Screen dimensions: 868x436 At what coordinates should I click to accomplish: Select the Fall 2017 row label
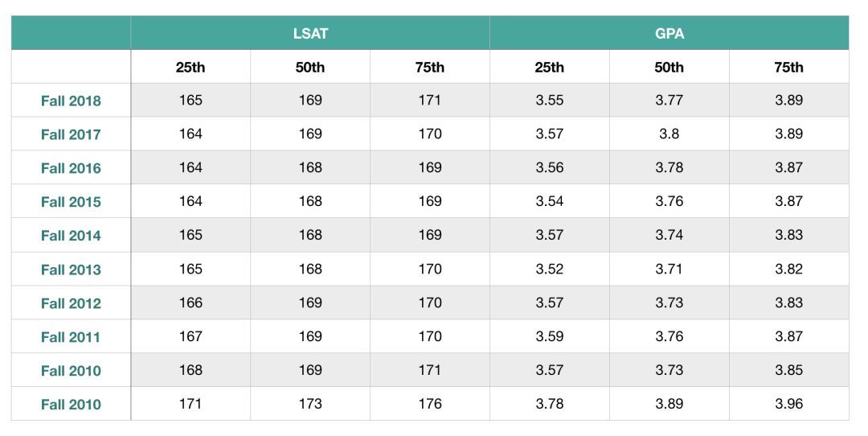click(71, 134)
